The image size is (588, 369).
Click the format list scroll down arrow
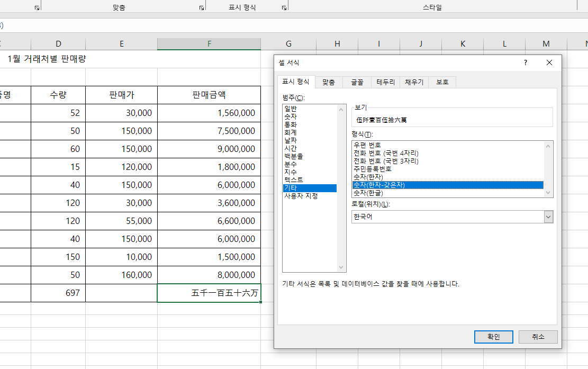click(548, 193)
